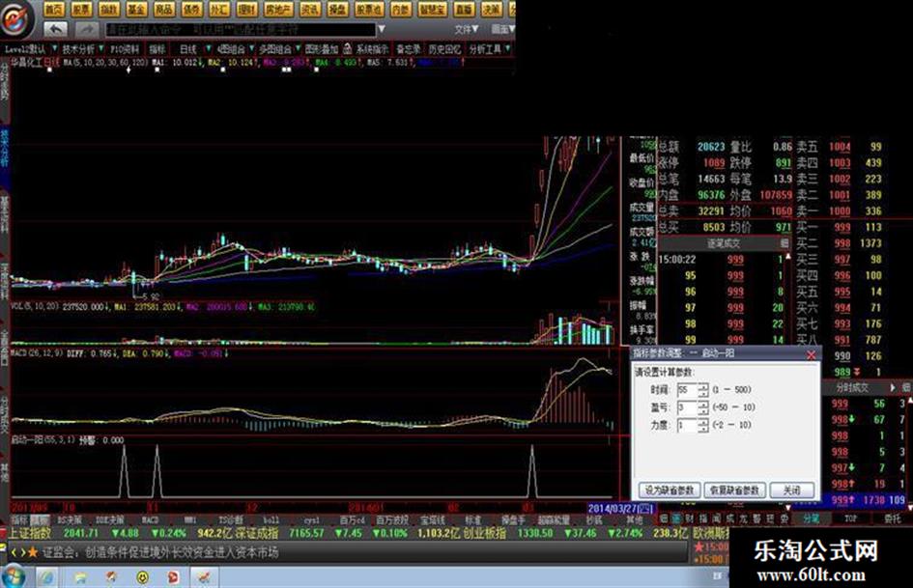Expand the Level2默认 dropdown
Viewport: 913px width, 588px height.
(55, 49)
